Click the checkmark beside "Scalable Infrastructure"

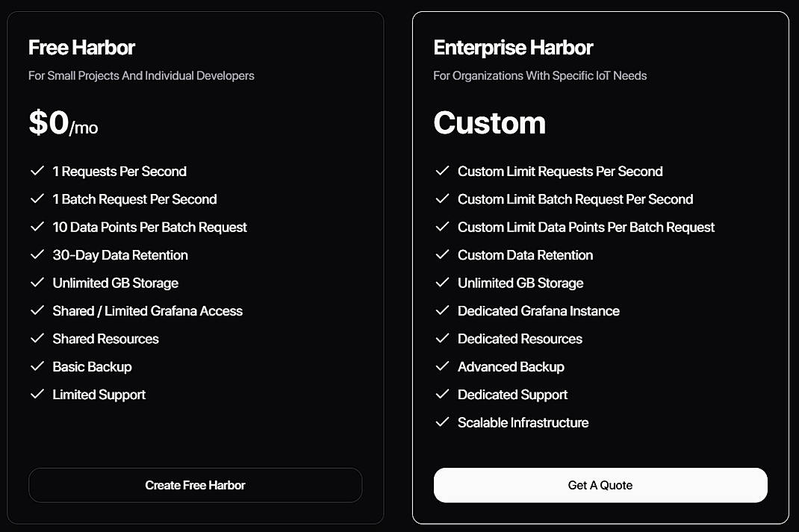coord(442,422)
